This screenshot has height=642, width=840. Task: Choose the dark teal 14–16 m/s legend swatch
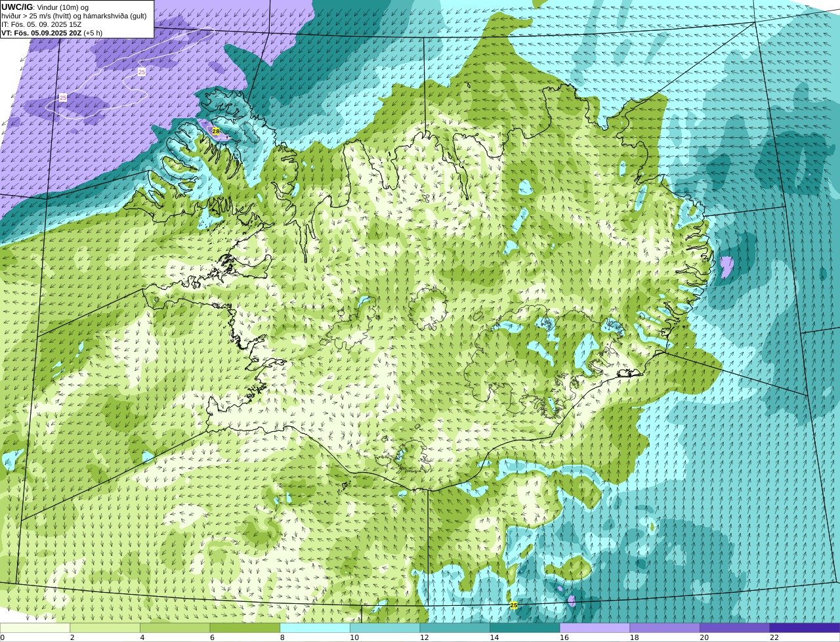pos(525,628)
